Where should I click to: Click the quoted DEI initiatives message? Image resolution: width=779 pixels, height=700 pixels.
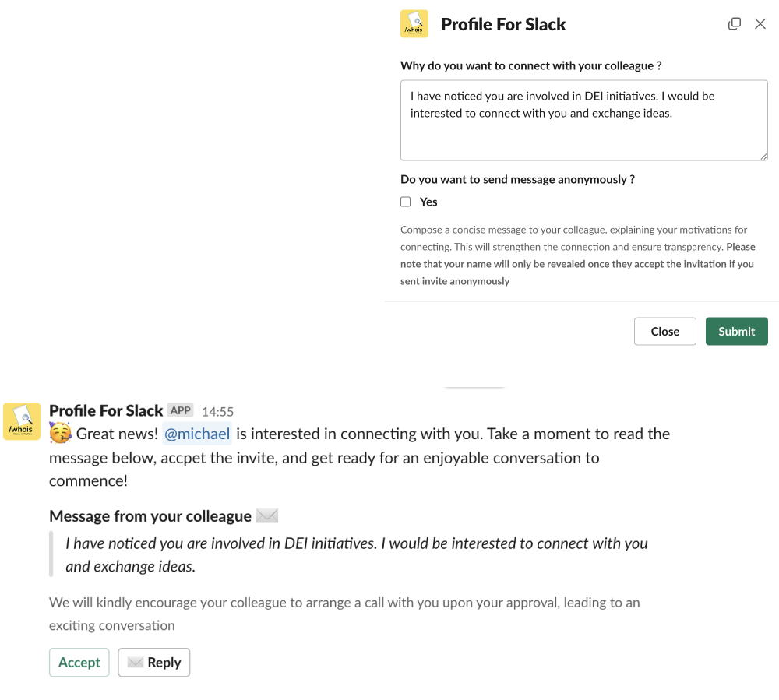356,554
